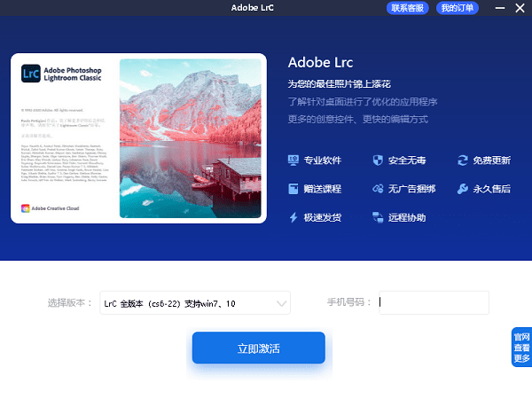Click the 安全无毒 shield icon
The image size is (532, 399).
click(x=378, y=160)
